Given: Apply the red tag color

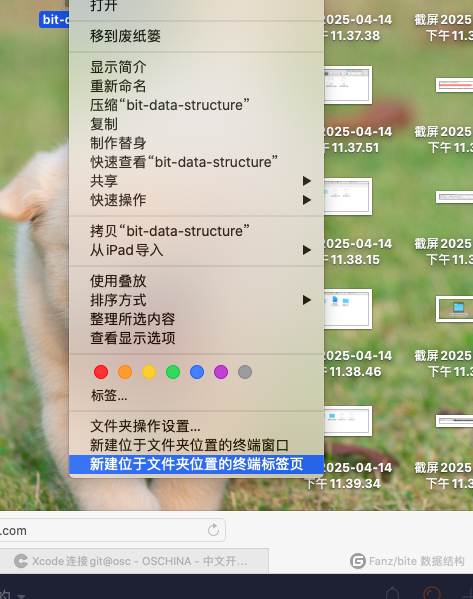Looking at the screenshot, I should tap(101, 372).
